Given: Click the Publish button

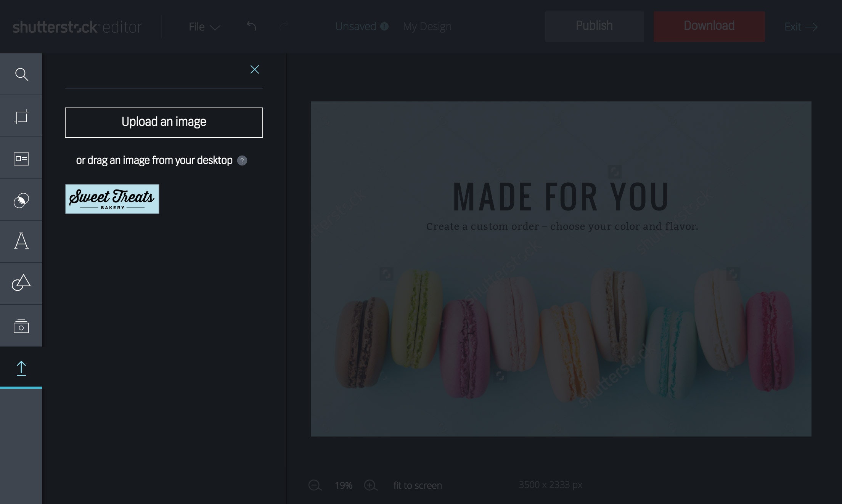Looking at the screenshot, I should pos(594,26).
